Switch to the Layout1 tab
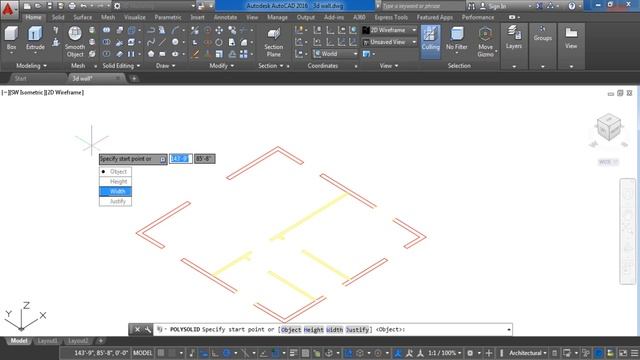Screen dimensions: 640x360 [47, 341]
